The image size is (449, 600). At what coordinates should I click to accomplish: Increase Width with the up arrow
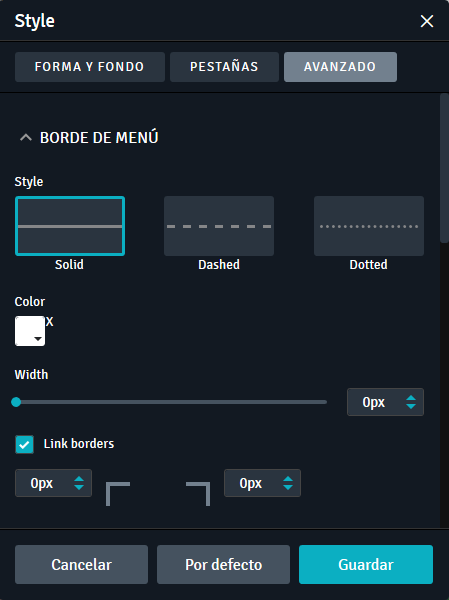(x=411, y=398)
